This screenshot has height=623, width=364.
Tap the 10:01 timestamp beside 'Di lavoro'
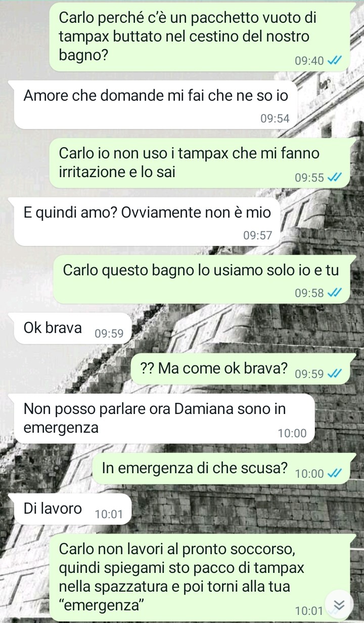(109, 514)
